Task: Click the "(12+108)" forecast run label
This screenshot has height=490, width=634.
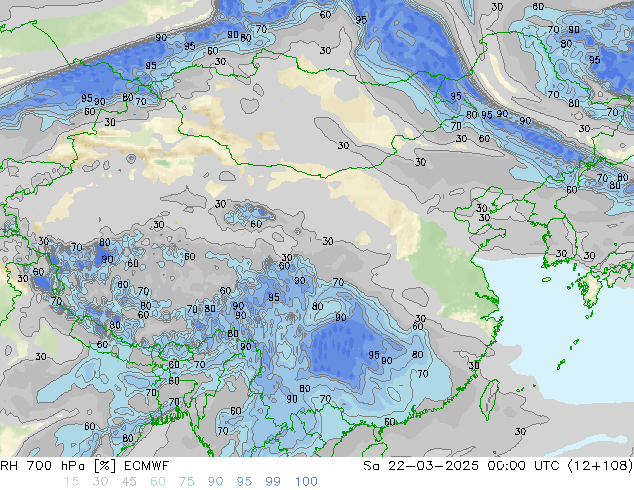Action: coord(600,466)
